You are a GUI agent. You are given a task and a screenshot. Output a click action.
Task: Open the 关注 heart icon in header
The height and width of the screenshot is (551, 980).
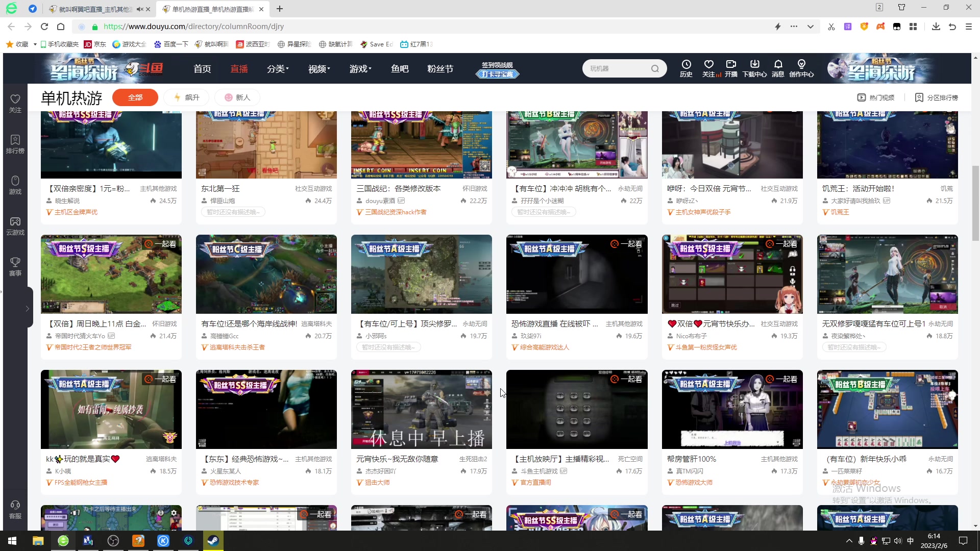pos(709,68)
